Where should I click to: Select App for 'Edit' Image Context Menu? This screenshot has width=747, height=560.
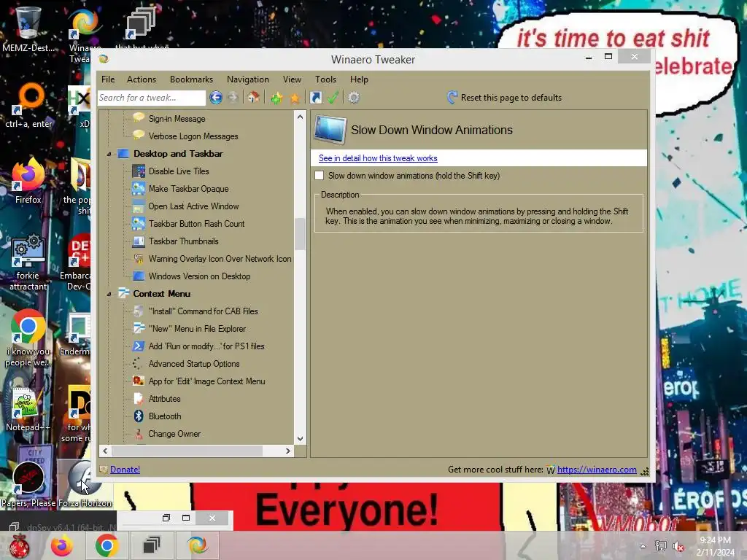(x=206, y=381)
